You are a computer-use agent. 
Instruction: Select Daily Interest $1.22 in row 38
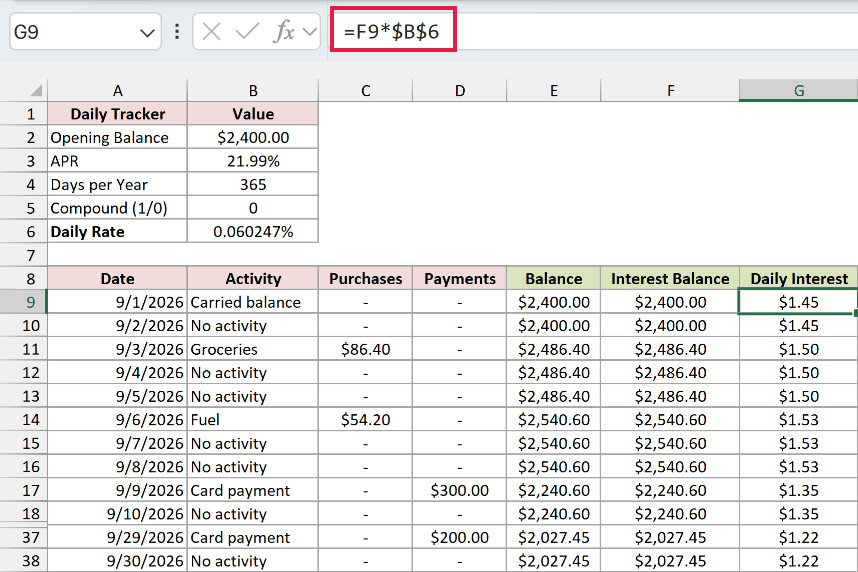798,561
